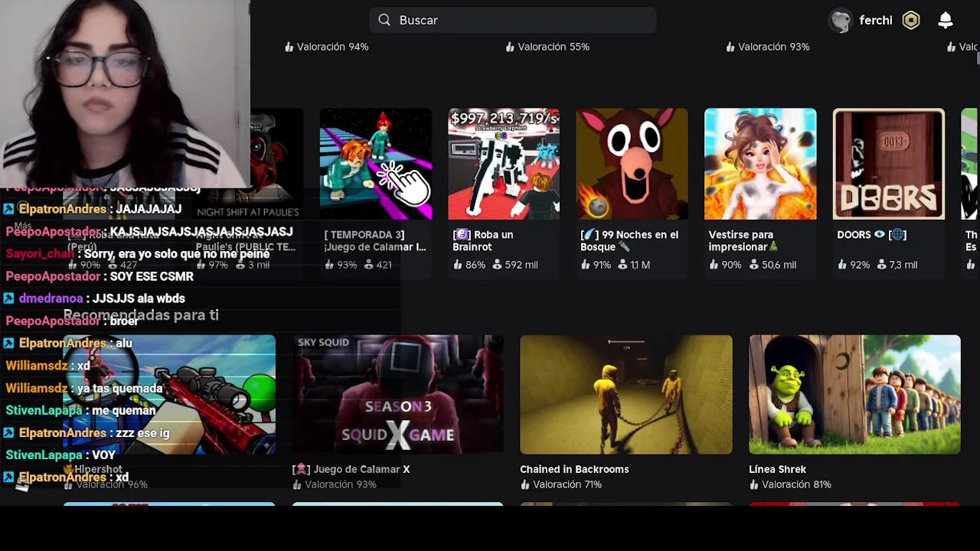Click Roba un Brainrot 86% thumbs-up icon
The height and width of the screenshot is (551, 980).
point(458,265)
